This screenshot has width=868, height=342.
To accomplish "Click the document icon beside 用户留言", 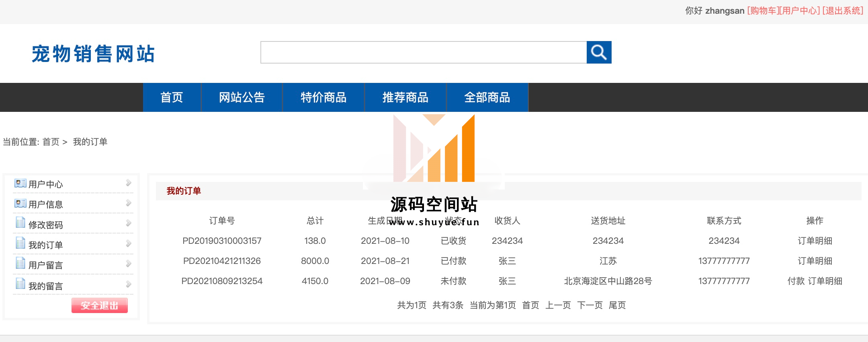I will point(20,263).
